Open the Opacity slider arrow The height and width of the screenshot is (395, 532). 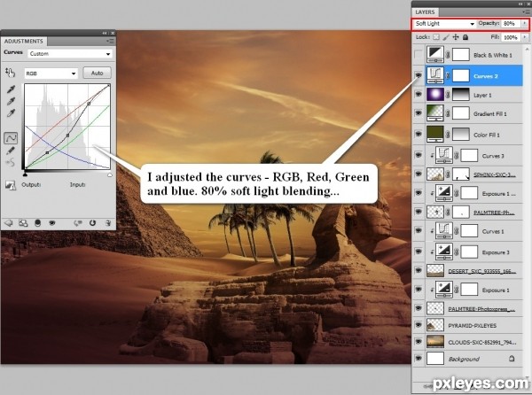[x=525, y=24]
